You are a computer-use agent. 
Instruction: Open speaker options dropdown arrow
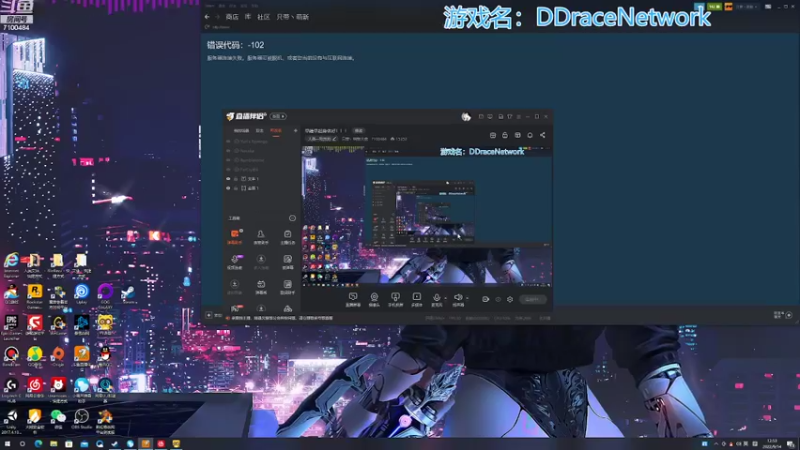tap(467, 298)
